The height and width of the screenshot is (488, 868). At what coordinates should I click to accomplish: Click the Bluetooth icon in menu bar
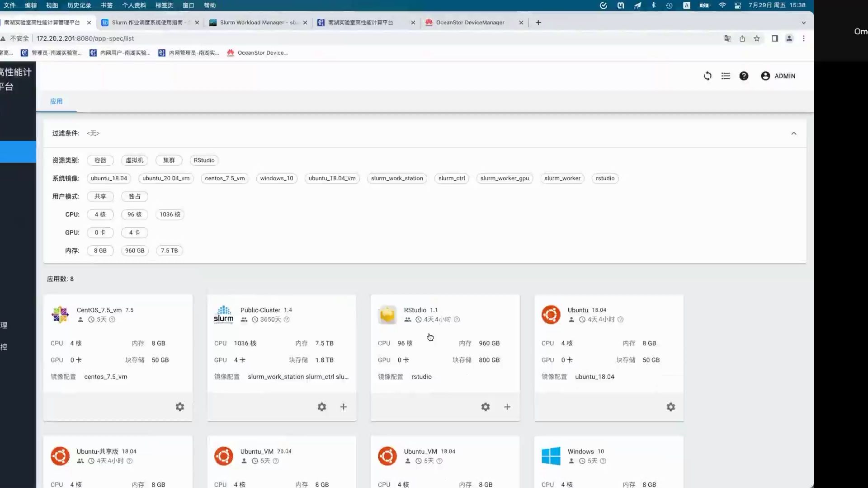653,5
